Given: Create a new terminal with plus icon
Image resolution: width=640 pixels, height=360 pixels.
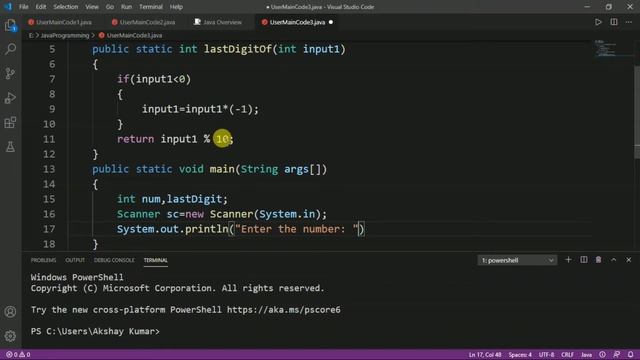Looking at the screenshot, I should (x=568, y=260).
